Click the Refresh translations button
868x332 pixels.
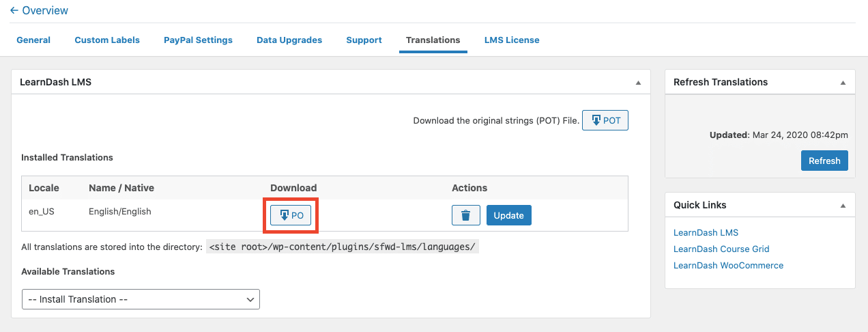click(x=824, y=161)
